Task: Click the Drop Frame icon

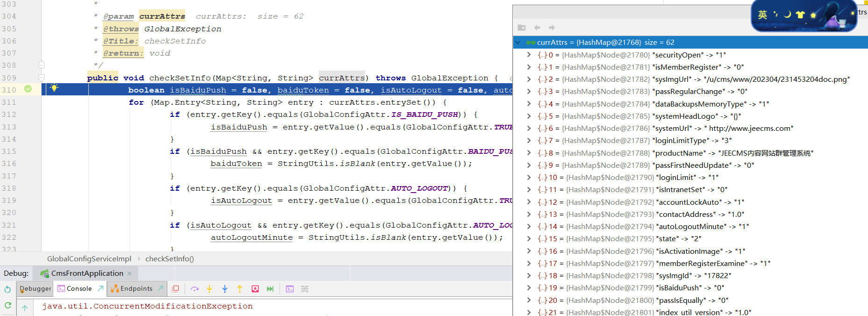Action: [x=255, y=289]
